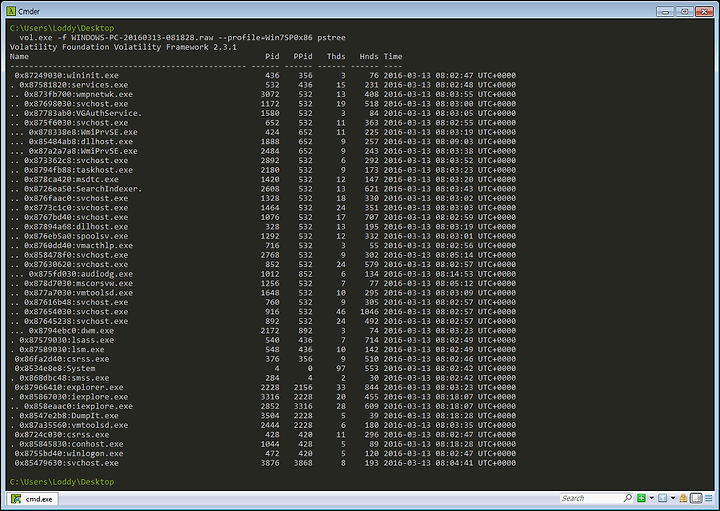Screen dimensions: 720x511
Task: Click the Pid value 3876
Action: pyautogui.click(x=270, y=463)
